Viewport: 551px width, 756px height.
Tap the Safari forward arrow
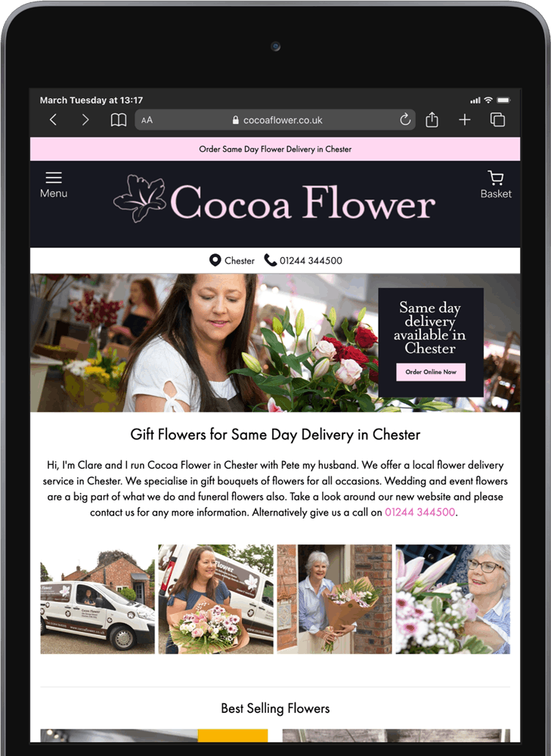coord(85,119)
